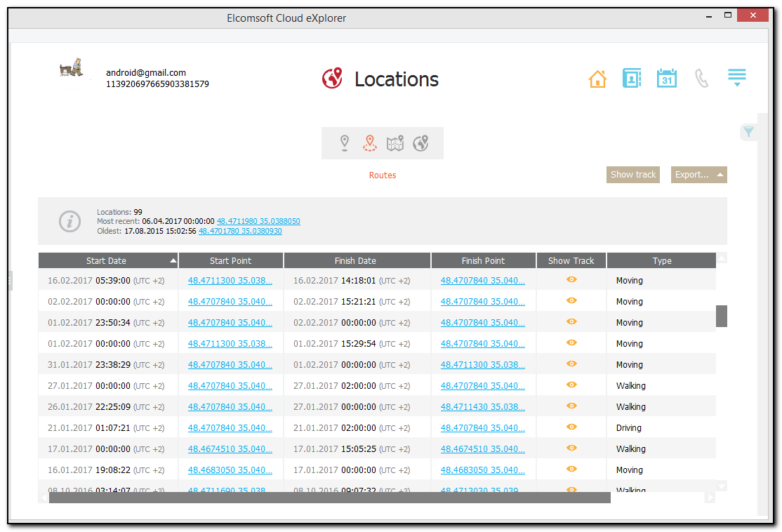Show track eye for 27.01.2017 00:00:00 row
The height and width of the screenshot is (532, 782).
tap(571, 385)
